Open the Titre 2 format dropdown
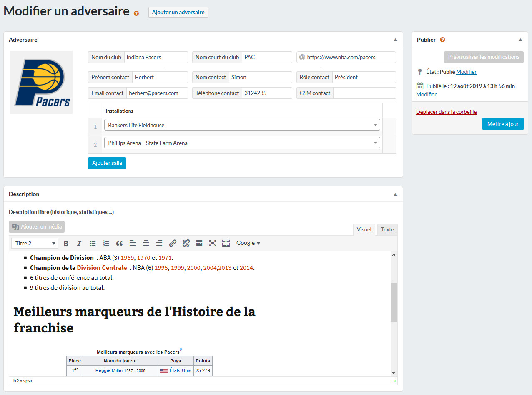The height and width of the screenshot is (395, 532). [x=35, y=243]
